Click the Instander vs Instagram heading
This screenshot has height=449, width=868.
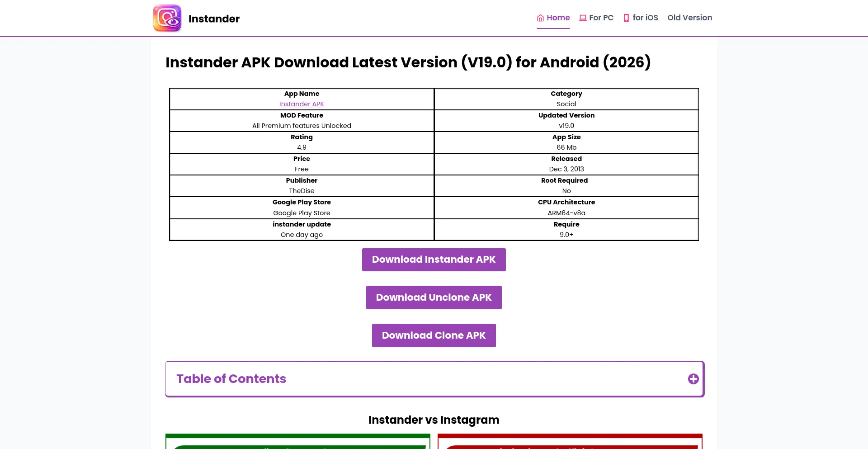coord(434,420)
